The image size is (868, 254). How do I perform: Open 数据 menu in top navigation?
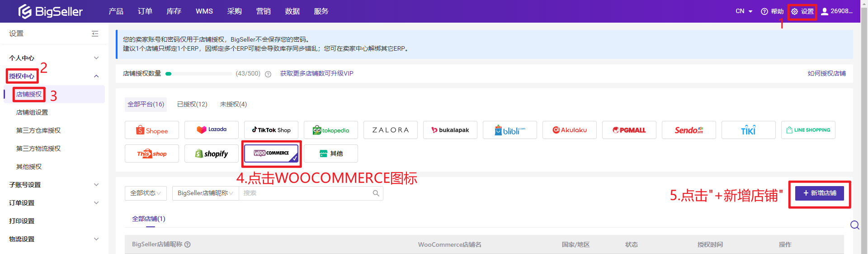coord(292,11)
